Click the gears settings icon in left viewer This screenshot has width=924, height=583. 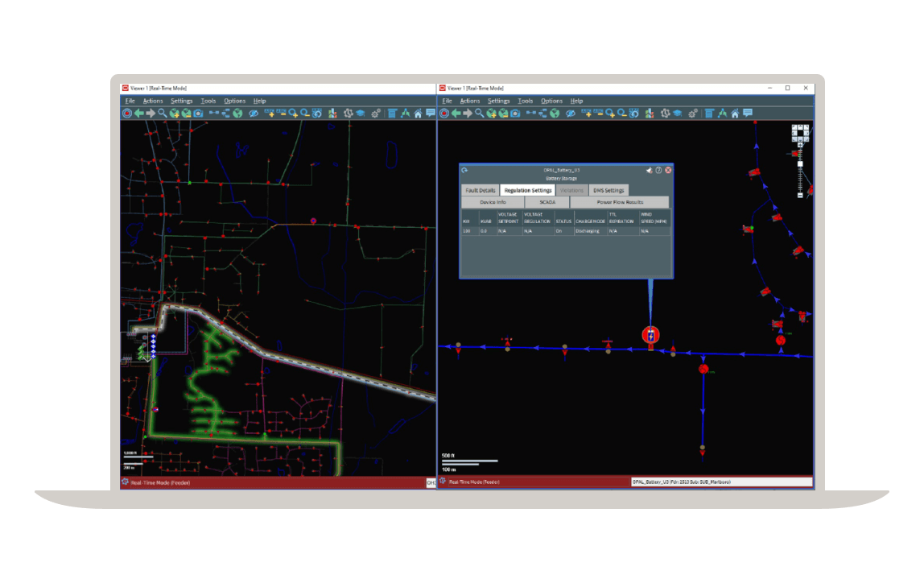[376, 114]
